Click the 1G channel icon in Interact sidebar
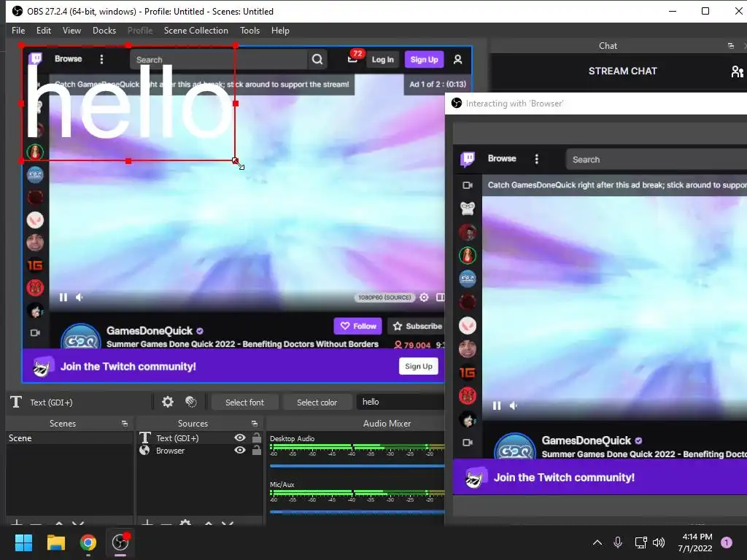 coord(468,373)
